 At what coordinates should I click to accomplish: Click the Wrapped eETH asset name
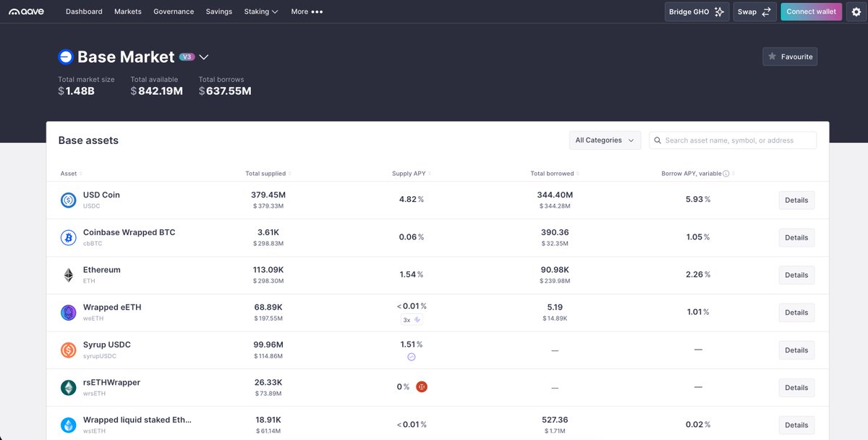coord(112,308)
